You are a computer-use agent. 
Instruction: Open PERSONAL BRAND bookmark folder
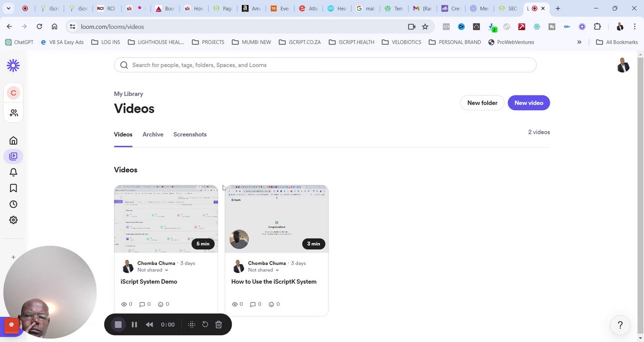455,42
